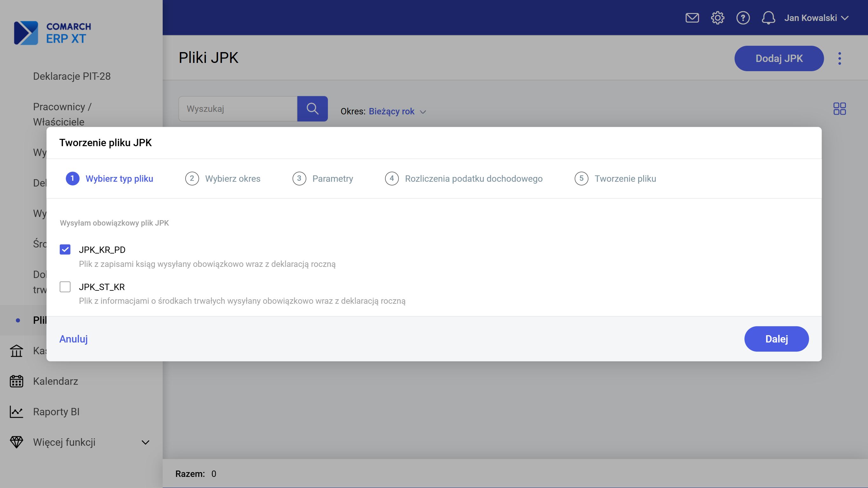This screenshot has height=488, width=868.
Task: Switch to grid view icon
Action: coord(839,109)
